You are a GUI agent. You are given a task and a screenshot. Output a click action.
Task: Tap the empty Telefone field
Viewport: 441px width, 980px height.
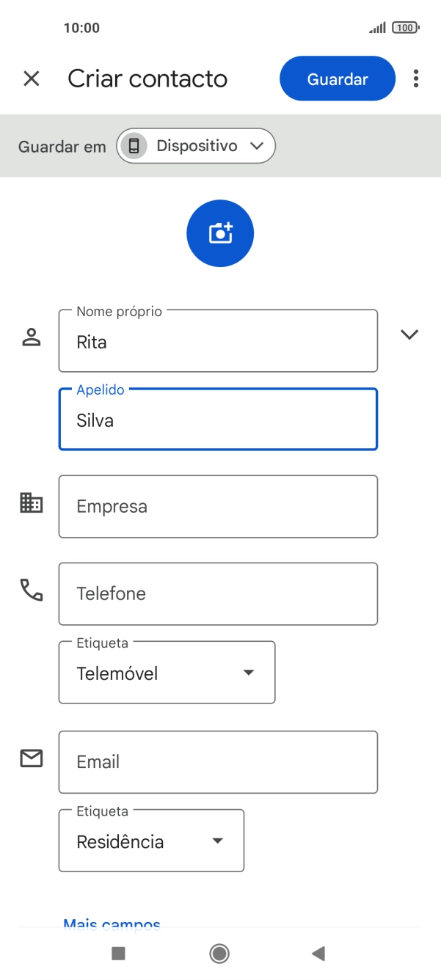(218, 593)
